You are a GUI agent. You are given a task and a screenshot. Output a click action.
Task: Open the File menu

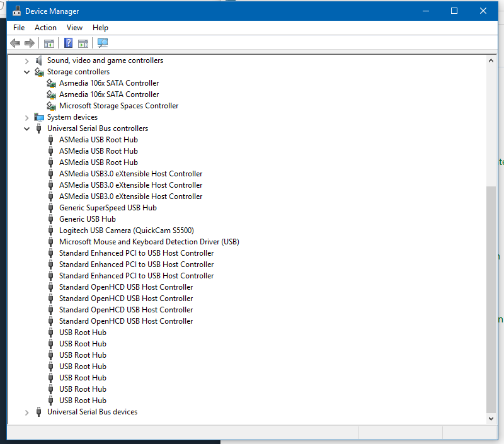pyautogui.click(x=19, y=28)
